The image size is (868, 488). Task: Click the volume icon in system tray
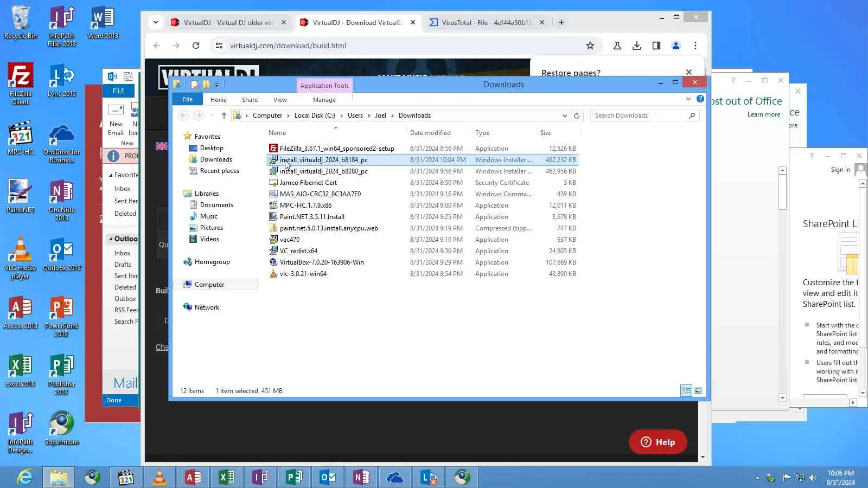coord(813,478)
